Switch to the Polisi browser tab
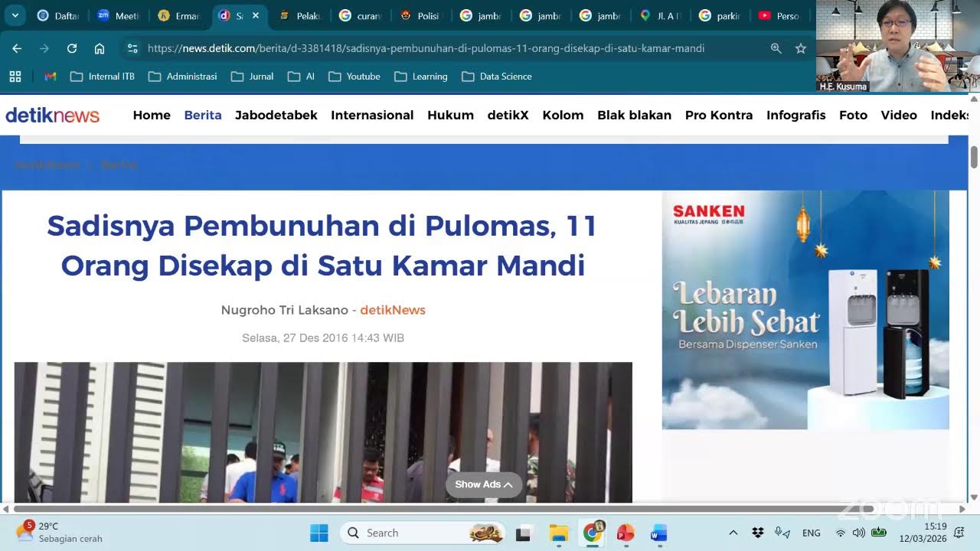Viewport: 980px width, 551px height. [x=420, y=15]
